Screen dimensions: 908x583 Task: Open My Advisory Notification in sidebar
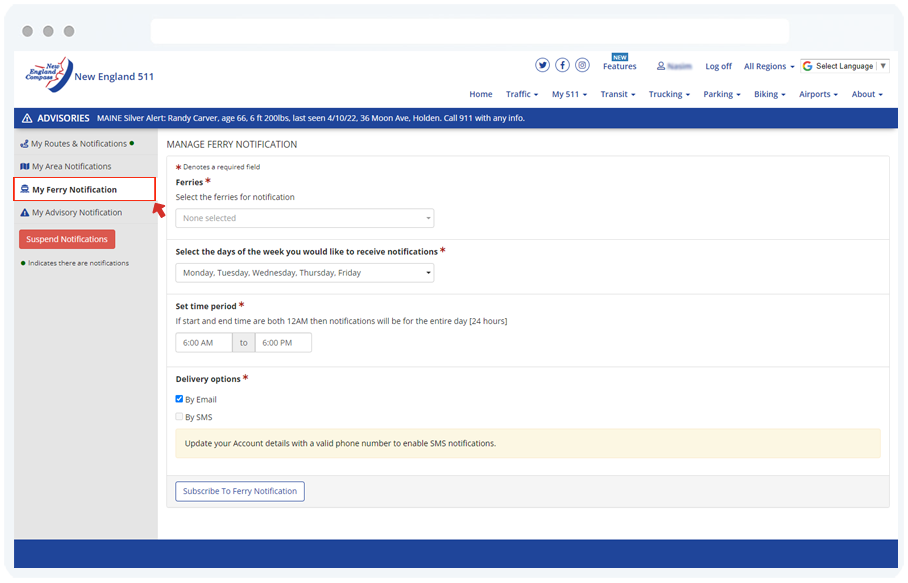(x=76, y=213)
